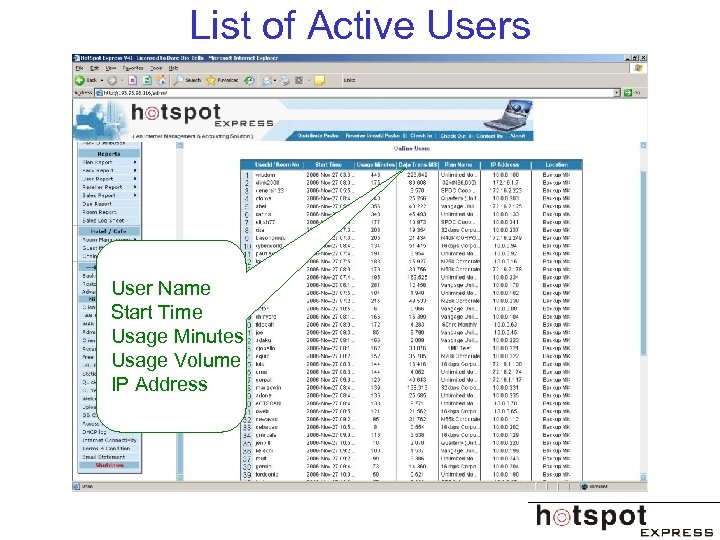This screenshot has height=540, width=720.
Task: Open the Search toolbar button
Action: tap(187, 80)
